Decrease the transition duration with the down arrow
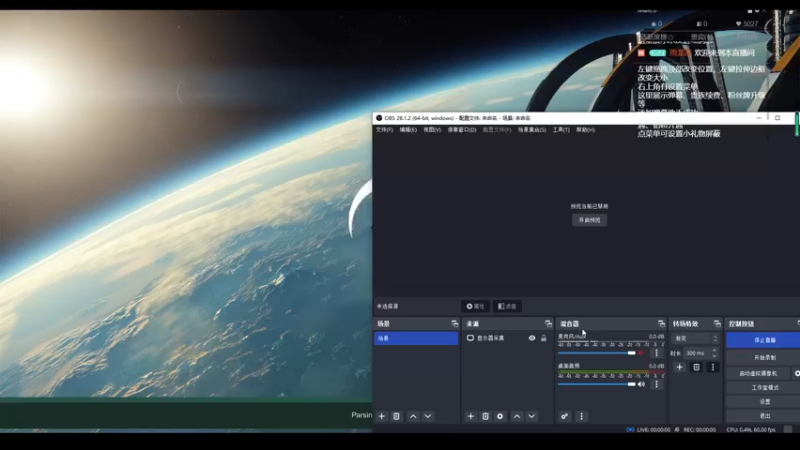800x450 pixels. (714, 356)
